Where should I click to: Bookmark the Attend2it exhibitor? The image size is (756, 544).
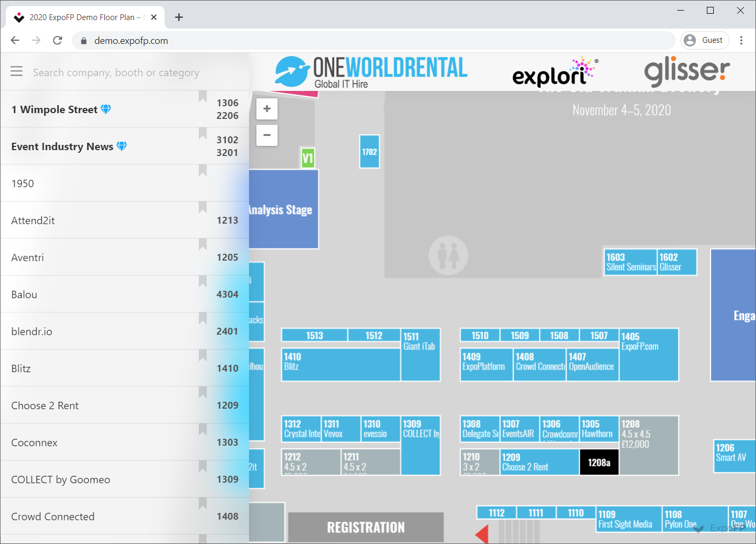click(x=202, y=208)
